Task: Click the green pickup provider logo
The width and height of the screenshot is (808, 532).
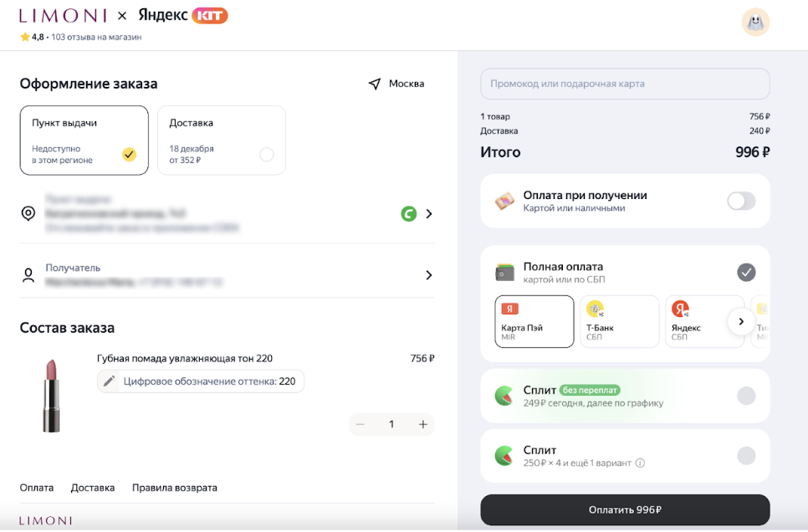Action: point(408,214)
